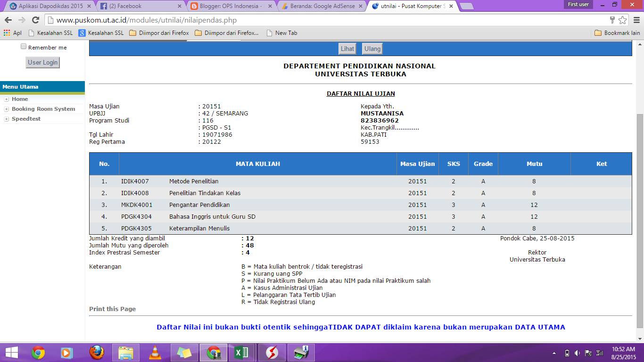The height and width of the screenshot is (362, 644).
Task: Click the "Print this Page" link
Action: click(x=112, y=309)
